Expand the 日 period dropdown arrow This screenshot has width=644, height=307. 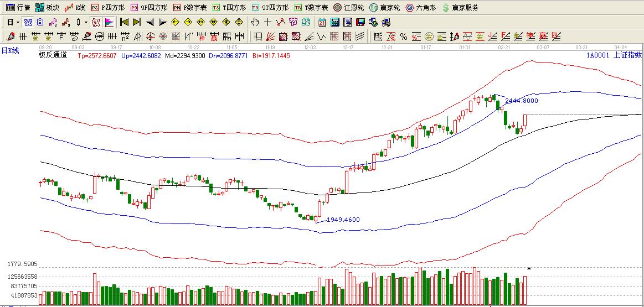pos(18,22)
